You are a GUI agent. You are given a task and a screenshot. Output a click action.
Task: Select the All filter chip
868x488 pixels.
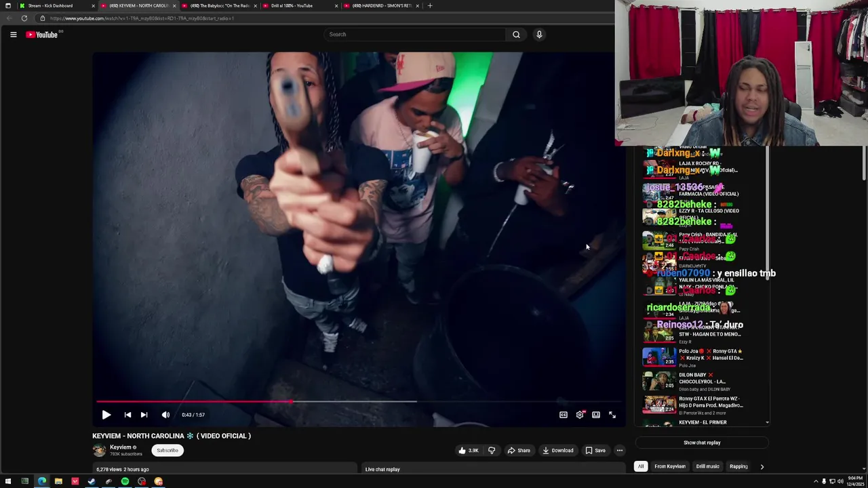pos(641,466)
